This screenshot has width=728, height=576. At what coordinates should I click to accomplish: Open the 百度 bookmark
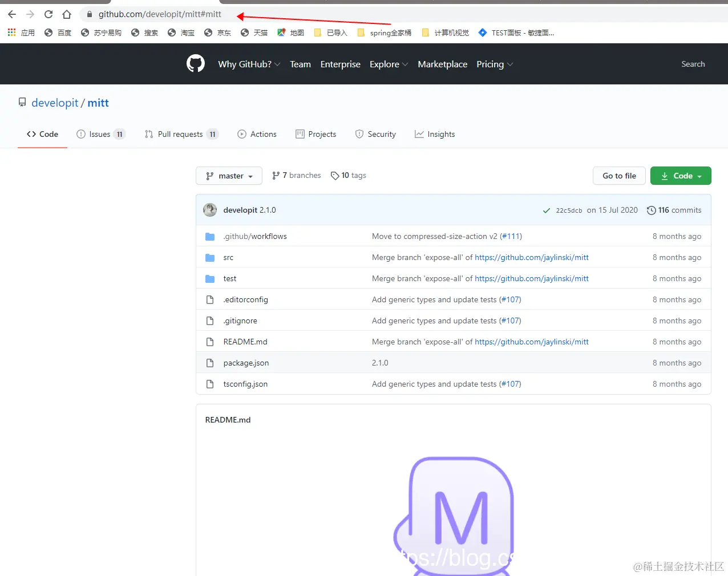click(x=58, y=33)
